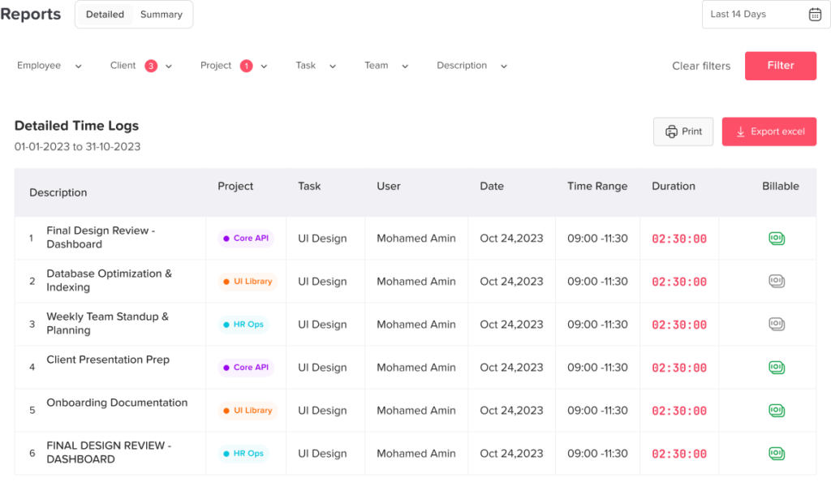Image resolution: width=831 pixels, height=504 pixels.
Task: Click duration 02:30:00 in Onboarding Documentation row
Action: 679,411
